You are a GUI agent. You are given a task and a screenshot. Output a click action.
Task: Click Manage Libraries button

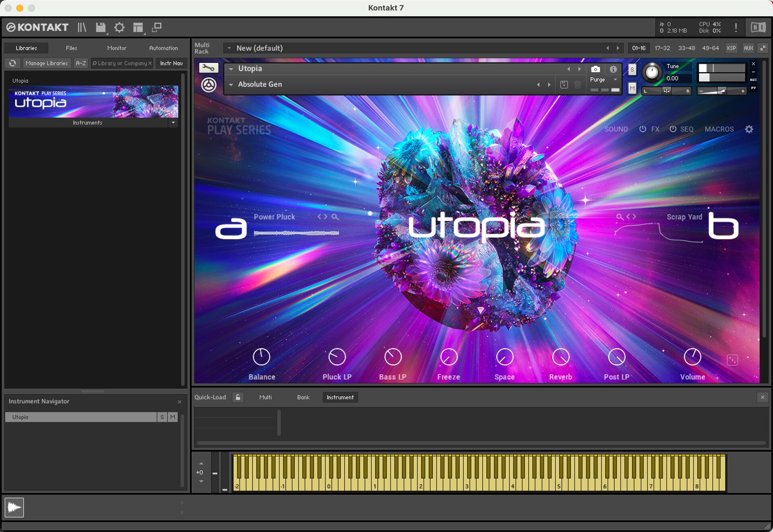pyautogui.click(x=47, y=63)
